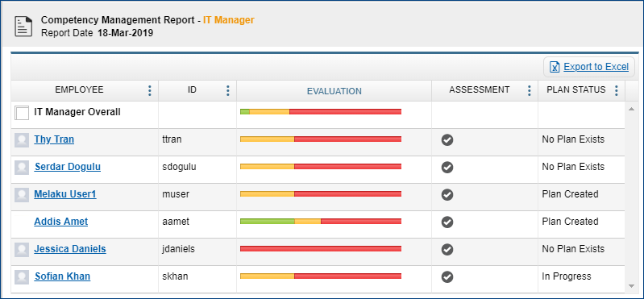Click the report document icon in header
The height and width of the screenshot is (299, 644).
(23, 27)
